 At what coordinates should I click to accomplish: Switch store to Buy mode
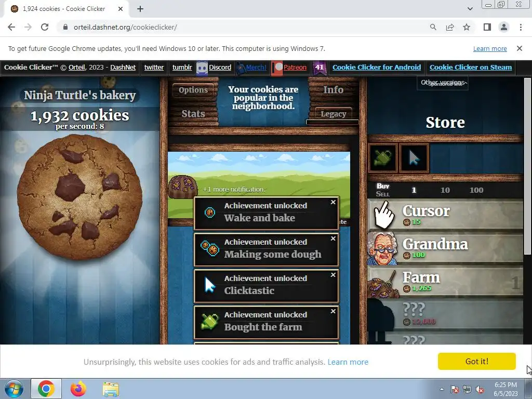383,186
